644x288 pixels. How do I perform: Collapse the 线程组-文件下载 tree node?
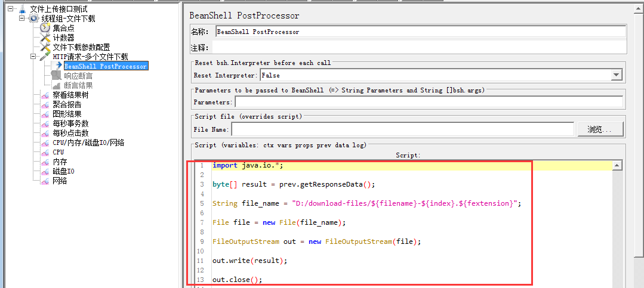point(21,18)
